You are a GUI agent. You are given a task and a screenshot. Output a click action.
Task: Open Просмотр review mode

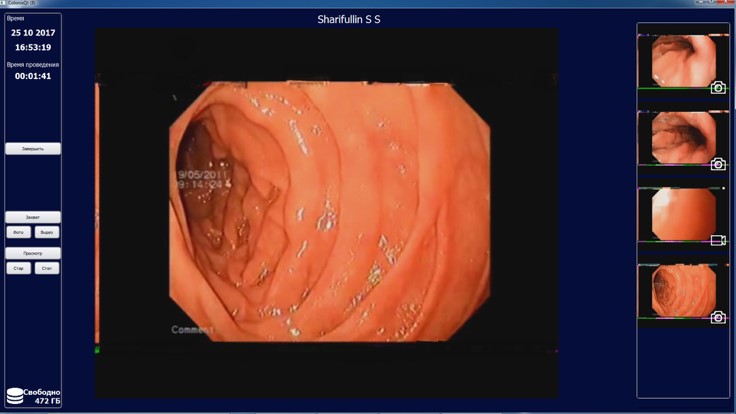click(33, 254)
